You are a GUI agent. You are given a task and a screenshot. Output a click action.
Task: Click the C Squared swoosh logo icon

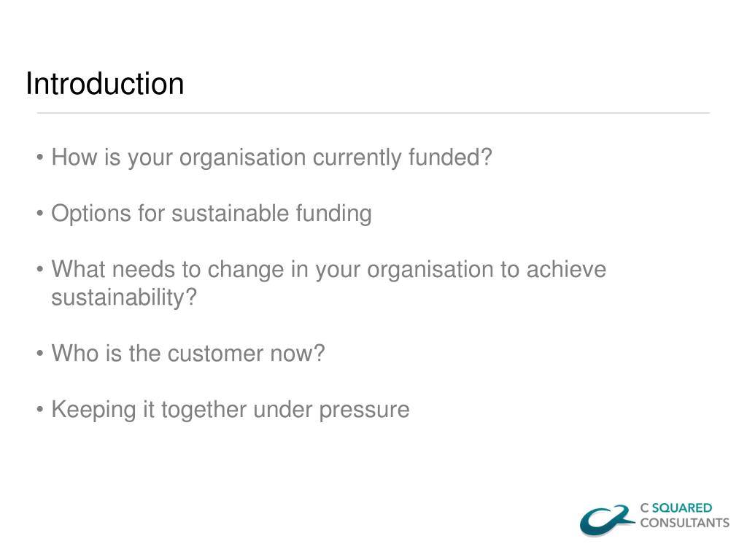tap(608, 520)
